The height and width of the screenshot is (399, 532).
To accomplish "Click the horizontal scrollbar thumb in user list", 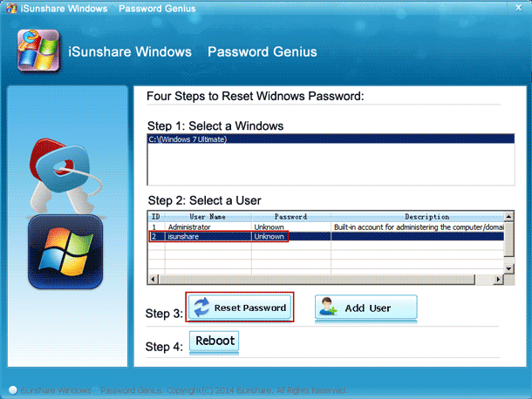I will pos(317,280).
